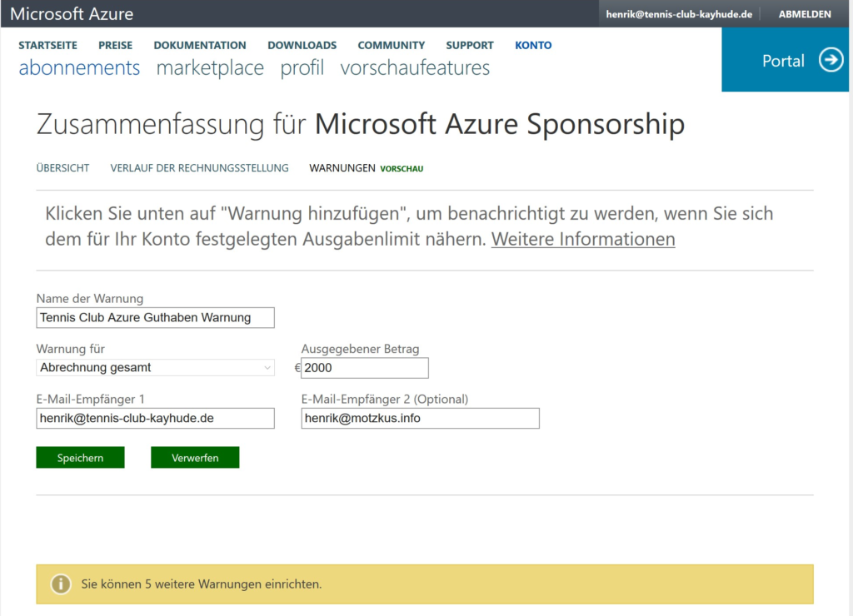Click the 'Name der Warnung' field

(156, 318)
